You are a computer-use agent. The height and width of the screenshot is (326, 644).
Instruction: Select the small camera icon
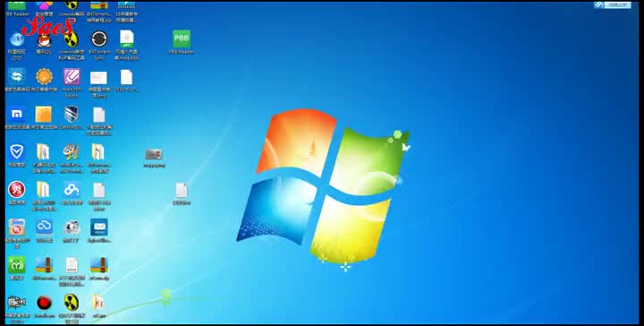[x=72, y=227]
